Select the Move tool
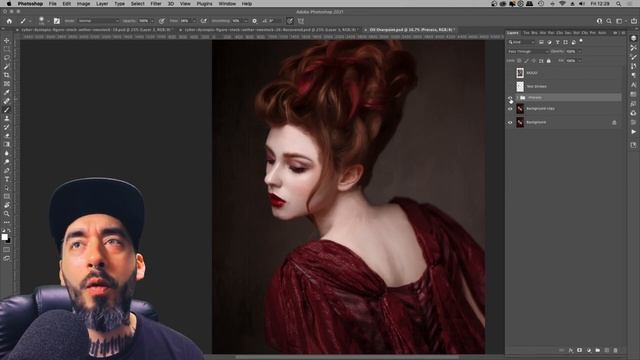This screenshot has width=640, height=360. pos(7,40)
